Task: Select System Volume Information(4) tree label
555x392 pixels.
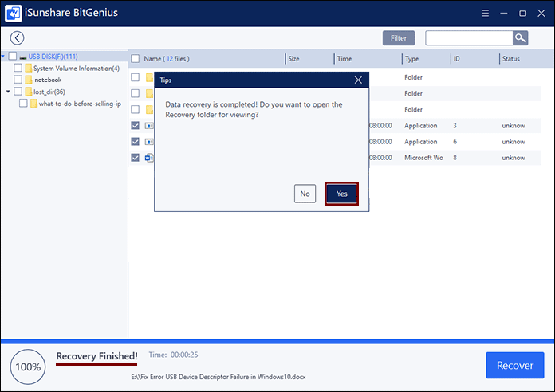Action: click(x=77, y=69)
